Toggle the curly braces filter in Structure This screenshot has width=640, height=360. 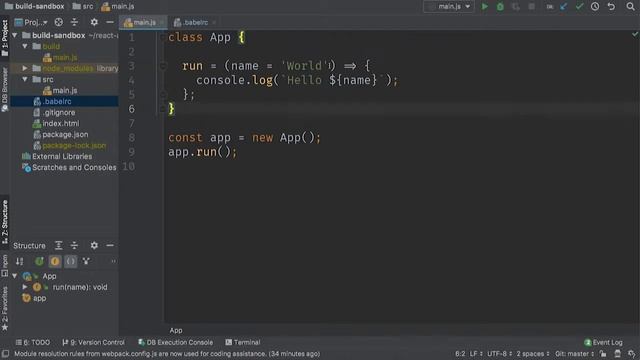coord(71,261)
